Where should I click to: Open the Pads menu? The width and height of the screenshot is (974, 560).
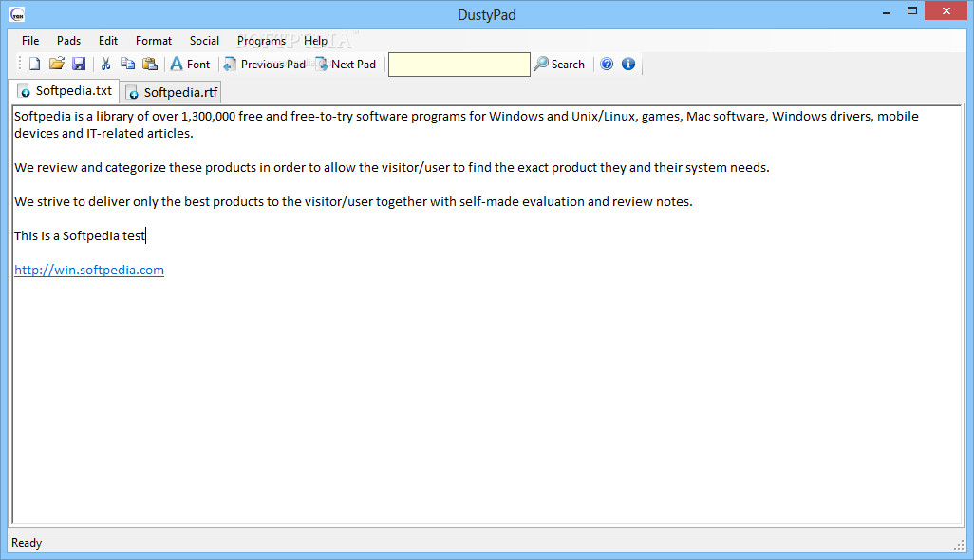click(x=69, y=41)
